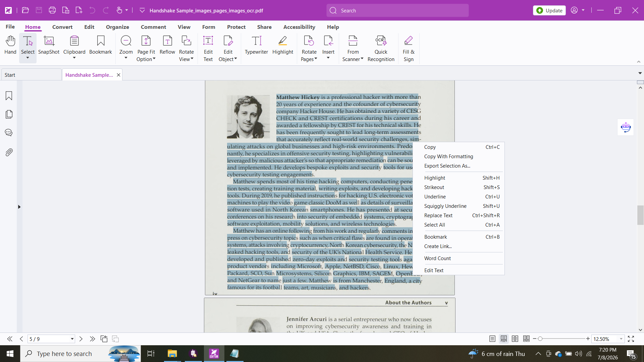Click the zoom out minus button
Screen dimensions: 644x362
pos(535,339)
